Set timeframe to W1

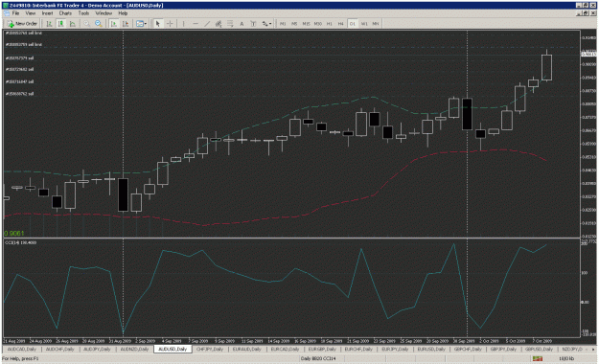(364, 24)
